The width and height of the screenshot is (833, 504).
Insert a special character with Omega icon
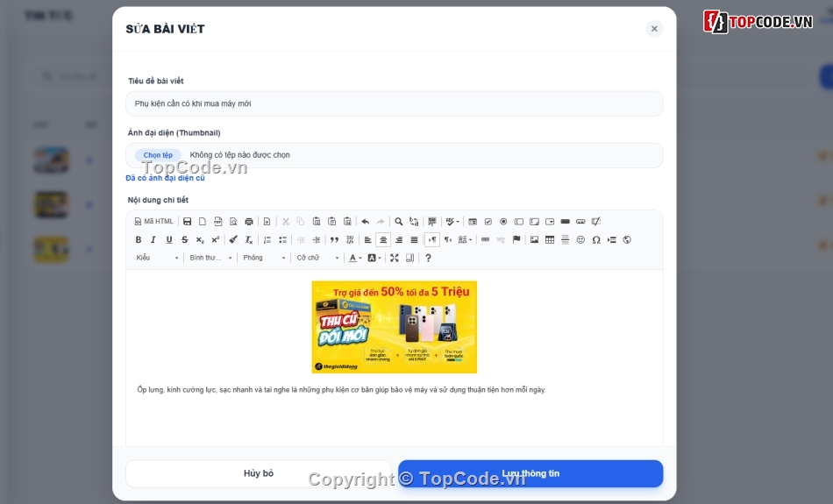pos(596,239)
